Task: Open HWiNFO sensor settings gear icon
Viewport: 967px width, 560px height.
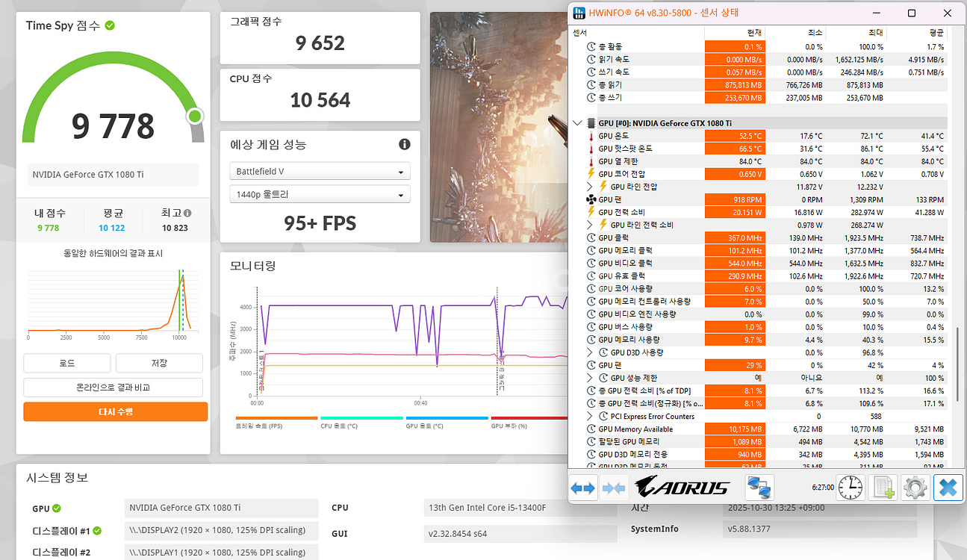Action: coord(916,488)
